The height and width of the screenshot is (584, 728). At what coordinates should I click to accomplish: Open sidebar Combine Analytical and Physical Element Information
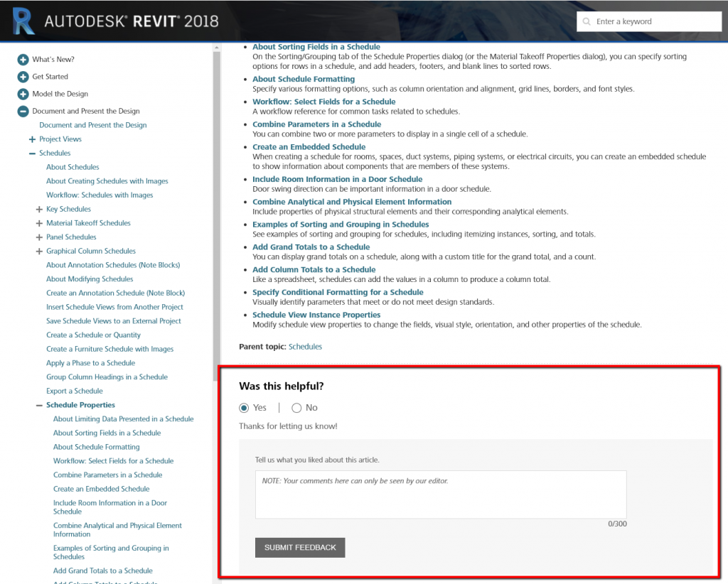pos(117,530)
